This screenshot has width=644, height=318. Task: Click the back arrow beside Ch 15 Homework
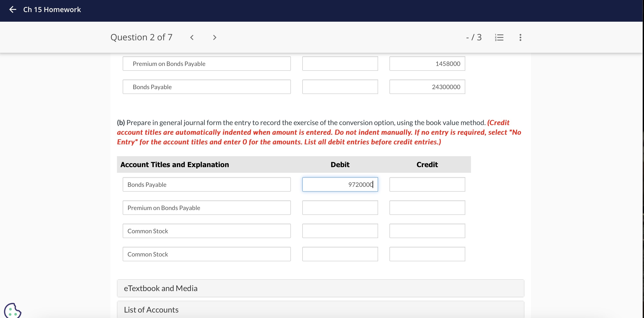pos(12,9)
